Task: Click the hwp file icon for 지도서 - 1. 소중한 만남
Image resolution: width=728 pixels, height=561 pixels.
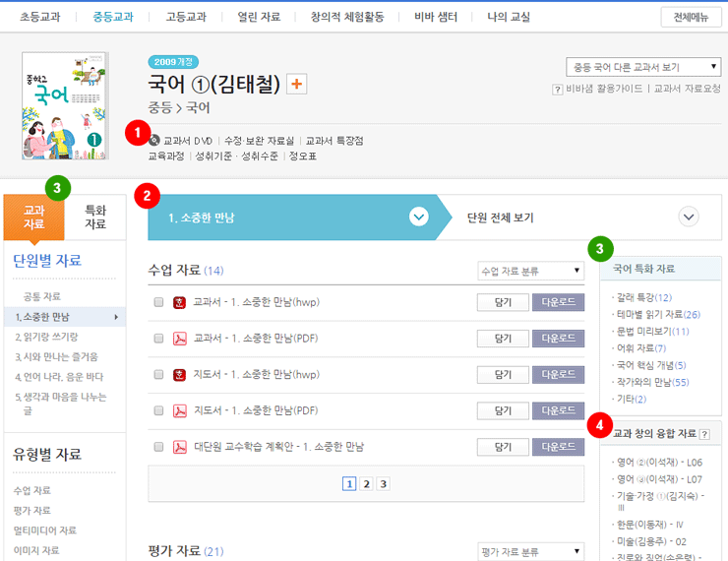Action: coord(180,375)
